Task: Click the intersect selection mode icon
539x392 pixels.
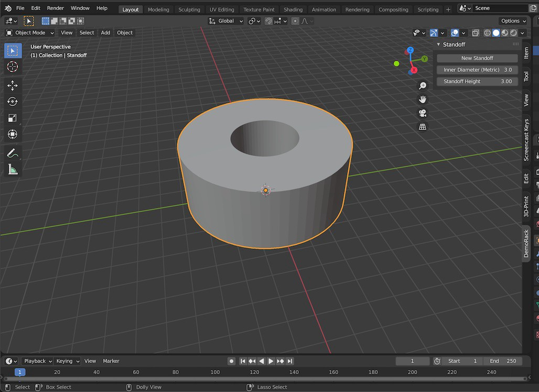Action: click(80, 21)
